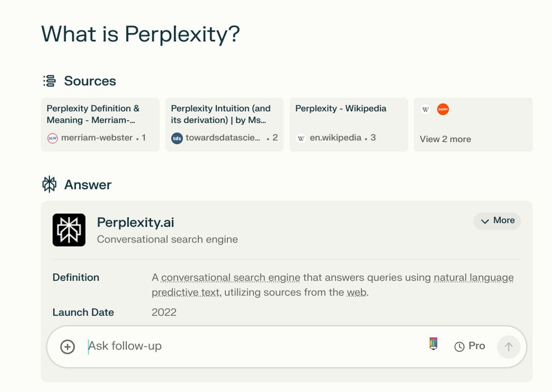
Task: Click the submit arrow button
Action: coord(508,347)
